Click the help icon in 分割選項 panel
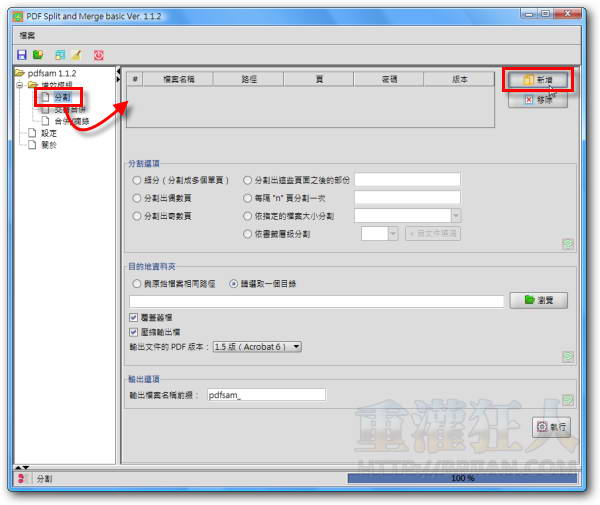This screenshot has width=600, height=505. point(568,244)
